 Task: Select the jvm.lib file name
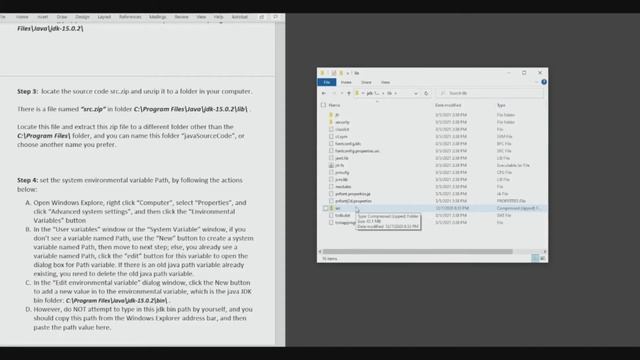tap(341, 180)
